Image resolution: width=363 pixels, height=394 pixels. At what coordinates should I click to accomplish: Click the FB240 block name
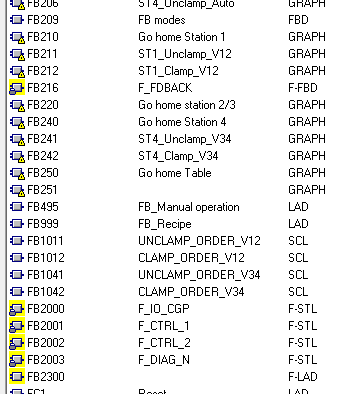[43, 122]
